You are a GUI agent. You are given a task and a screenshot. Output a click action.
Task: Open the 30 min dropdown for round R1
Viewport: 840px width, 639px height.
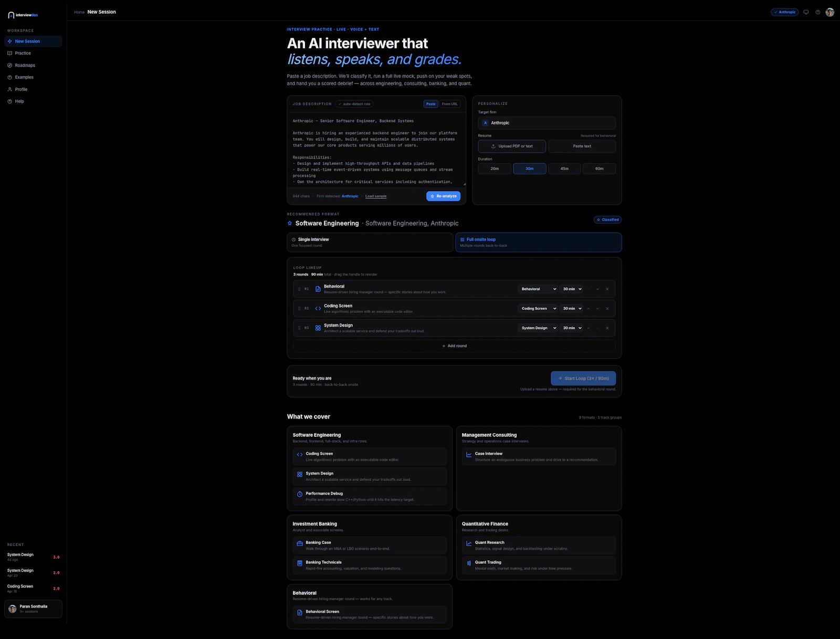tap(571, 289)
